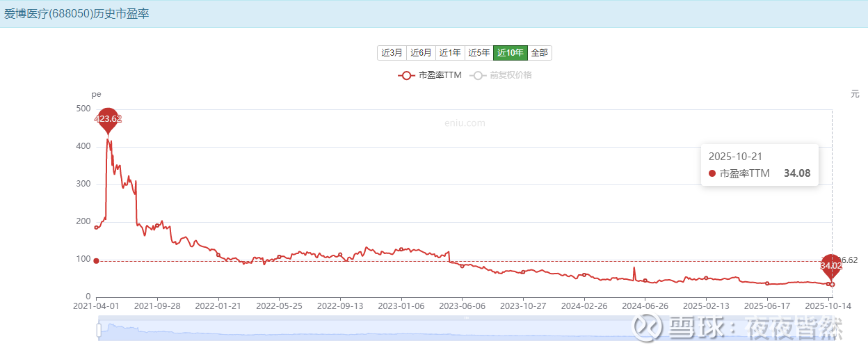Show the 近5年 time range
The height and width of the screenshot is (355, 868).
(479, 53)
